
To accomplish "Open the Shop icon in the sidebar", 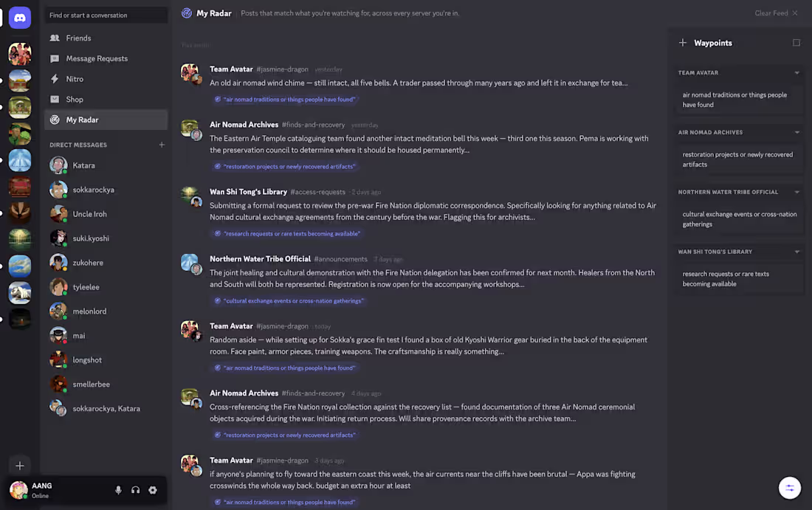I will [x=55, y=100].
